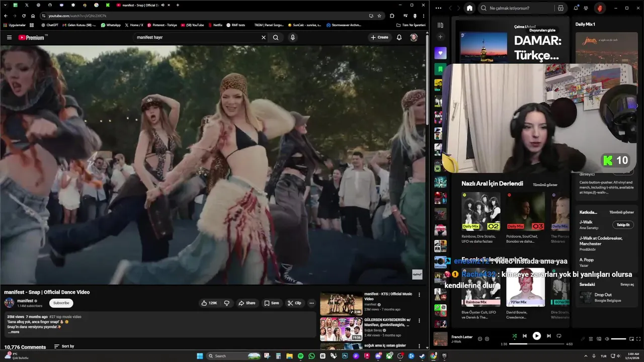The height and width of the screenshot is (362, 644).
Task: Open WhatsApp from the taskbar
Action: point(311,356)
